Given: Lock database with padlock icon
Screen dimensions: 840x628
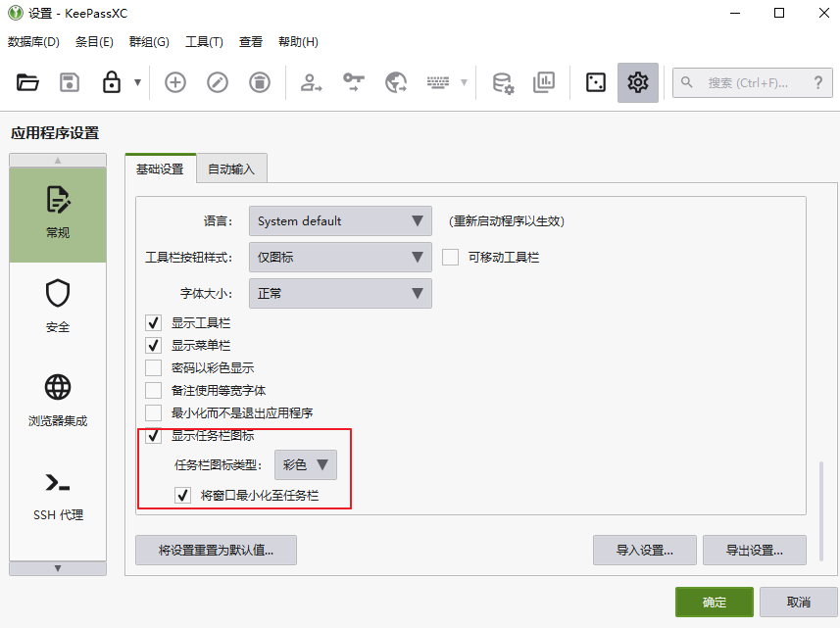Looking at the screenshot, I should [x=112, y=83].
